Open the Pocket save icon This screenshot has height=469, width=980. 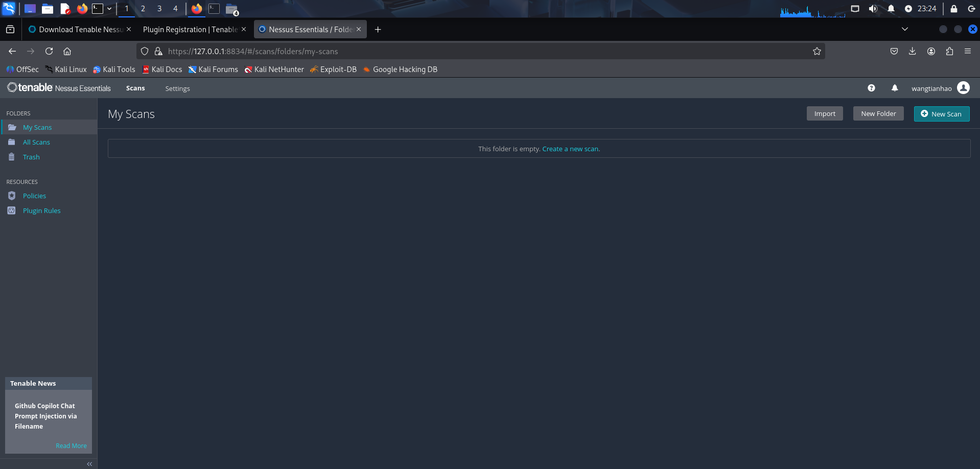point(894,51)
